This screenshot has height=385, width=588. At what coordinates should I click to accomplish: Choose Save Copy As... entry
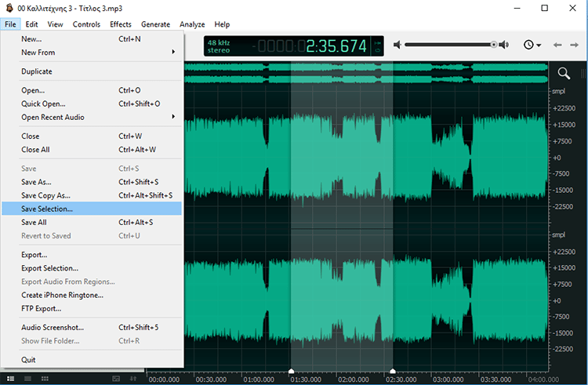pos(92,195)
